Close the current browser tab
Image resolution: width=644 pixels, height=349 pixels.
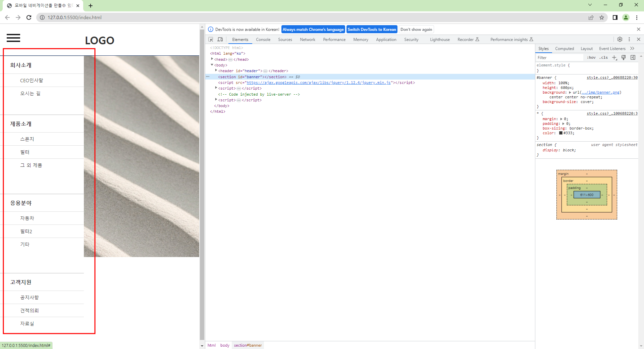[78, 6]
